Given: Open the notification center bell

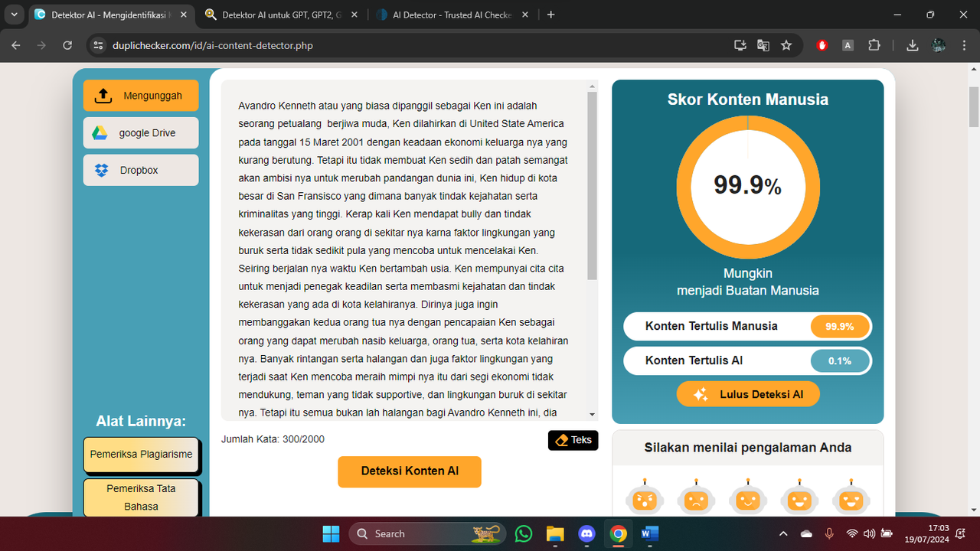Looking at the screenshot, I should click(x=960, y=533).
